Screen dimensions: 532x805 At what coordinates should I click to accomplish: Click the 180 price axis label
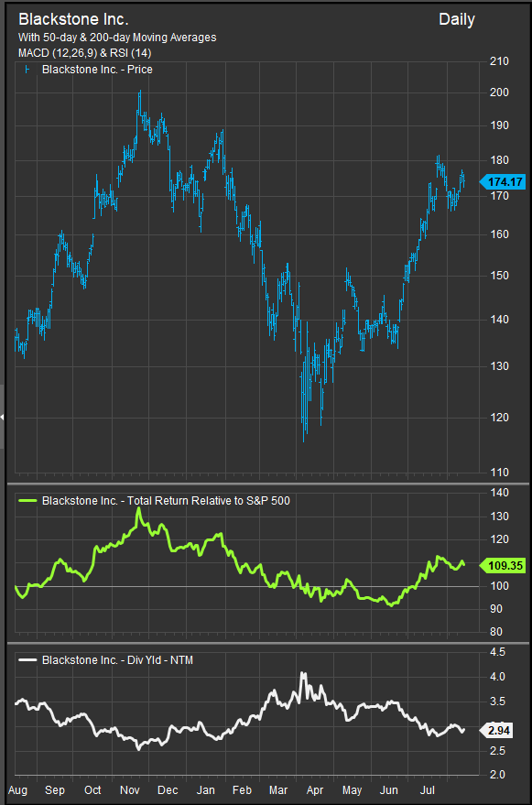pyautogui.click(x=499, y=160)
